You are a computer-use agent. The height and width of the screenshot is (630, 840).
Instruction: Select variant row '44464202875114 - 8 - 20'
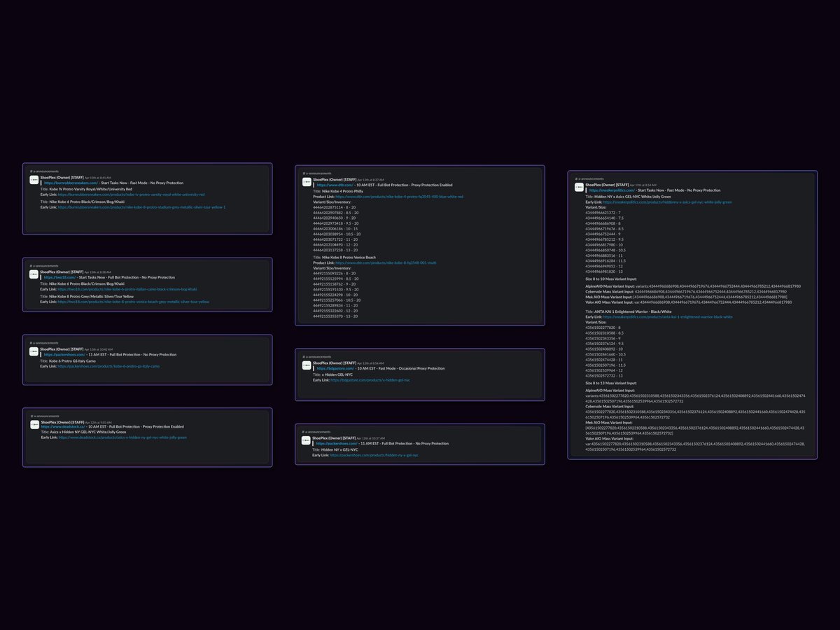(335, 207)
